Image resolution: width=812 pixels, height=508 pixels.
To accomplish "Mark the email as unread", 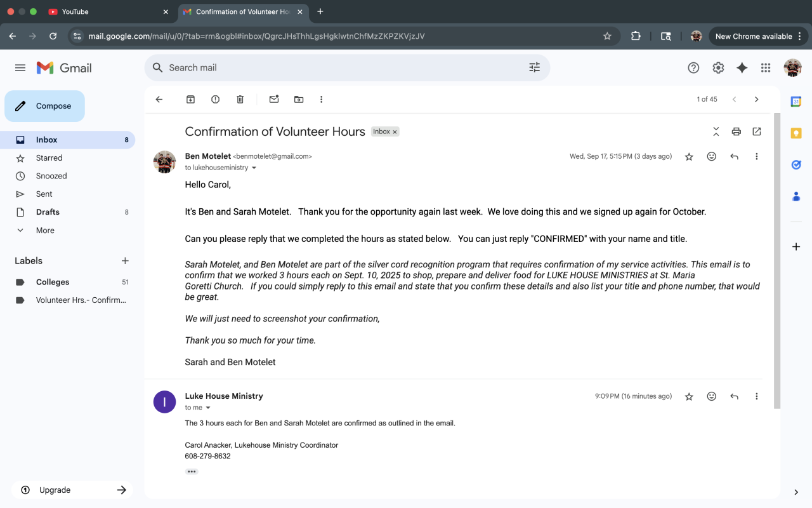I will [x=274, y=99].
